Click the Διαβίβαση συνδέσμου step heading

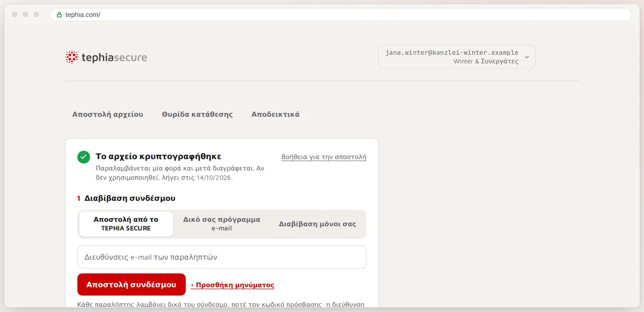point(130,198)
